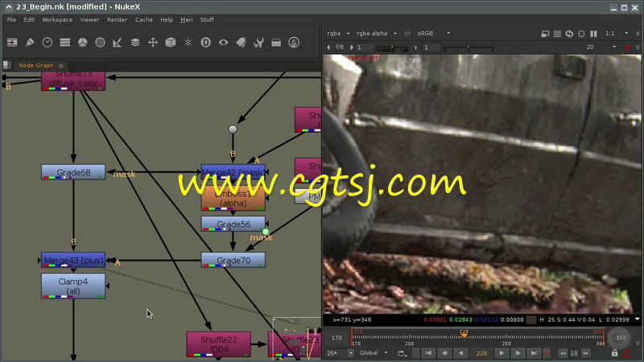Click the pane layout icon beside Node Graph tab
This screenshot has height=362, width=644.
(7, 65)
